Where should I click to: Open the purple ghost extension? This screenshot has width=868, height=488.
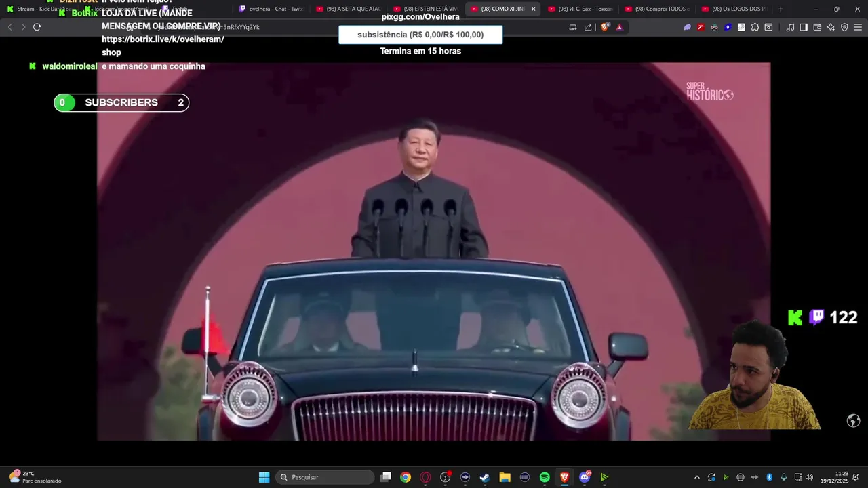point(687,27)
